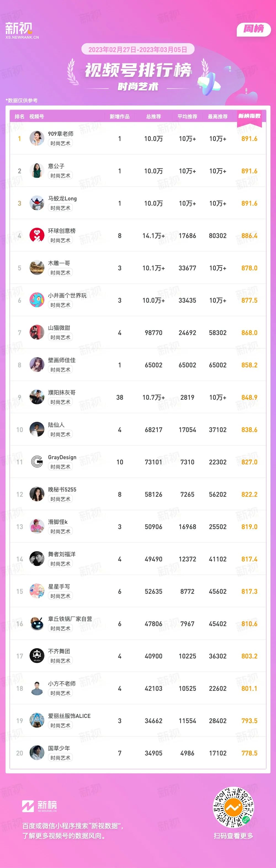Click the 周榜 badge

[x=254, y=29]
